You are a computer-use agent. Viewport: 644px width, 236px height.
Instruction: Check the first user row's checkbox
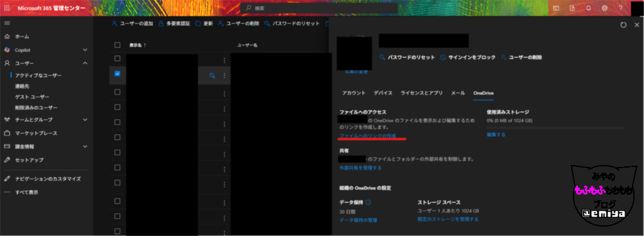118,58
